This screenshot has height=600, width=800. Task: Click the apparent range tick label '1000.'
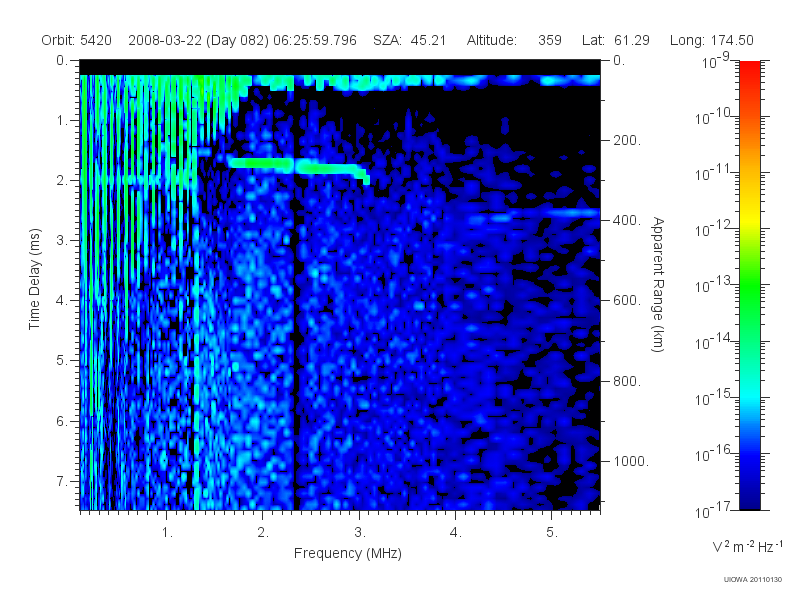[x=631, y=461]
